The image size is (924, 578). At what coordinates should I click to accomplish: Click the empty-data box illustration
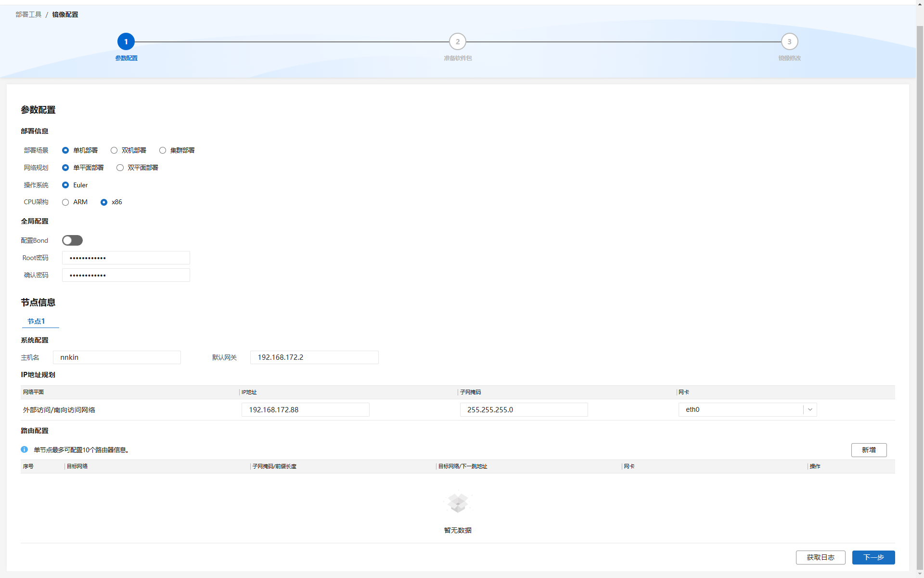(x=457, y=503)
